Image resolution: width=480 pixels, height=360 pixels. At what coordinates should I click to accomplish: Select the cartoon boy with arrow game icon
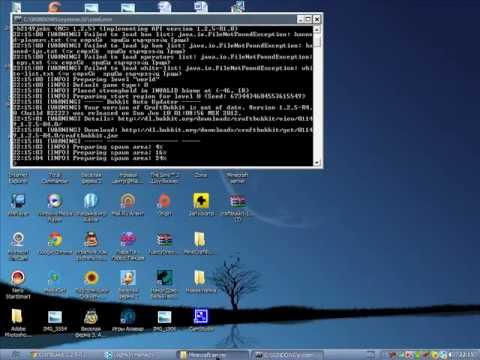click(x=128, y=277)
